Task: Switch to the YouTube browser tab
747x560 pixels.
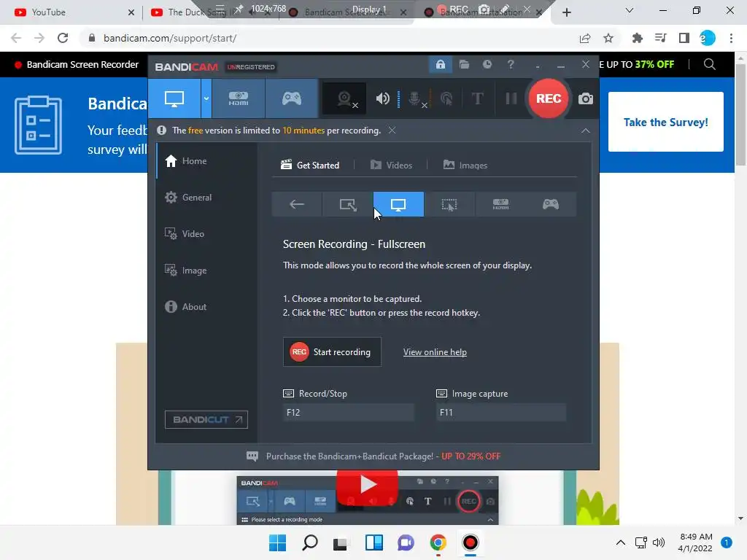Action: pos(74,12)
